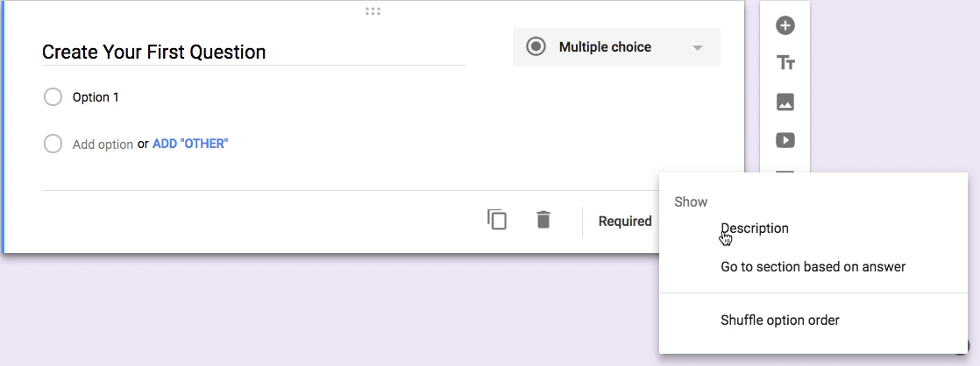
Task: Open the Multiple choice type selector label
Action: click(x=605, y=47)
